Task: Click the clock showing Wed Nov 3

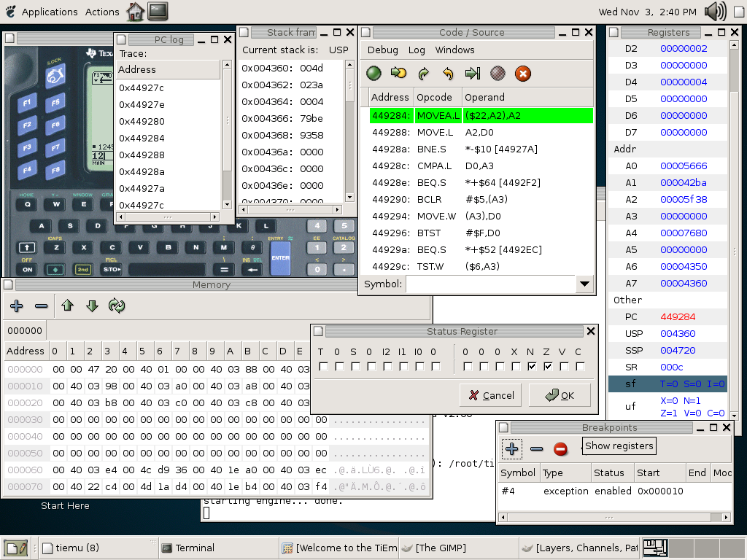Action: (x=648, y=12)
